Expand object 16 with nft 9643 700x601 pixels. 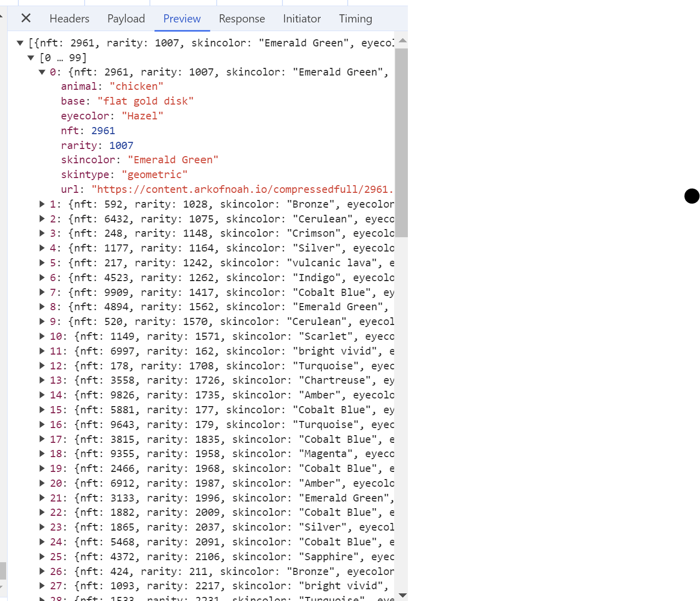click(42, 424)
